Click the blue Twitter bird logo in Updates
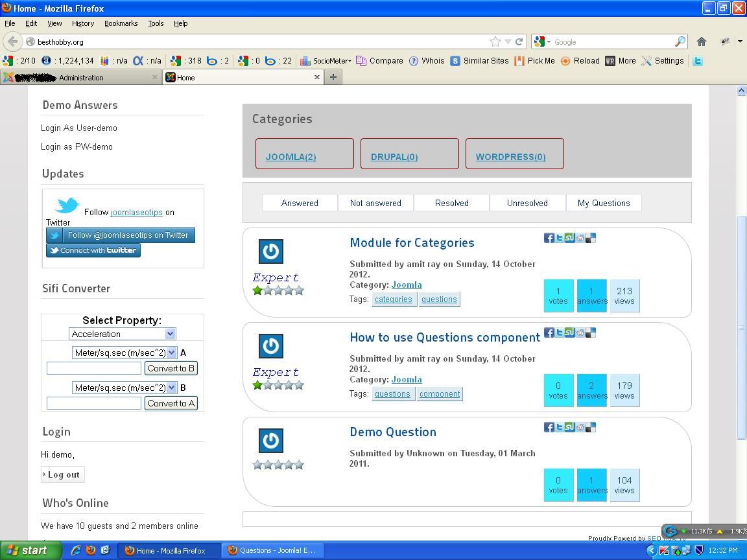 tap(66, 205)
